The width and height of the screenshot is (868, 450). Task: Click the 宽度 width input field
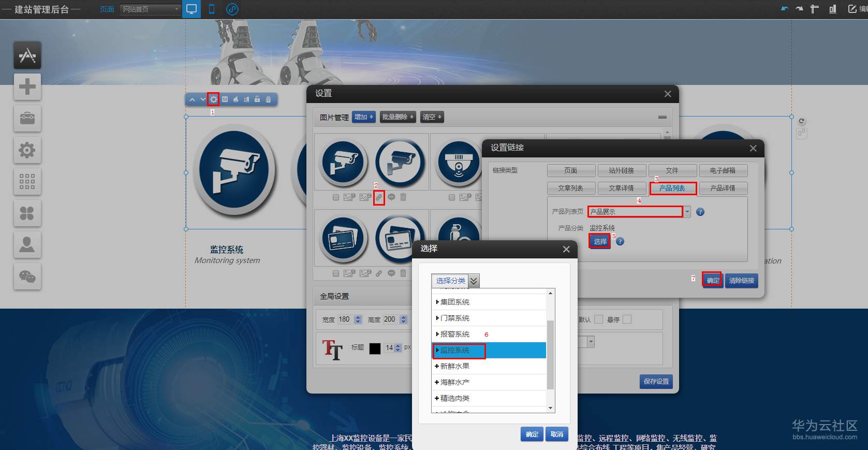pyautogui.click(x=345, y=320)
